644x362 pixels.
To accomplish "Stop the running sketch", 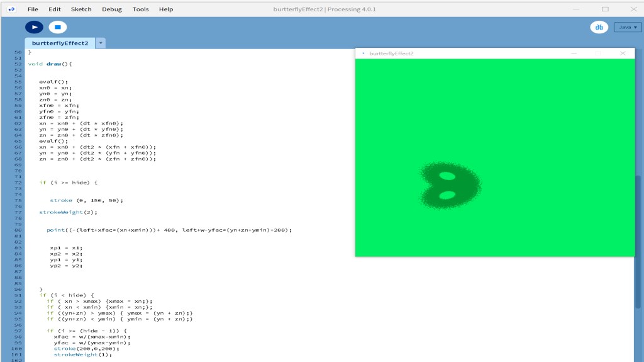I will pyautogui.click(x=57, y=27).
